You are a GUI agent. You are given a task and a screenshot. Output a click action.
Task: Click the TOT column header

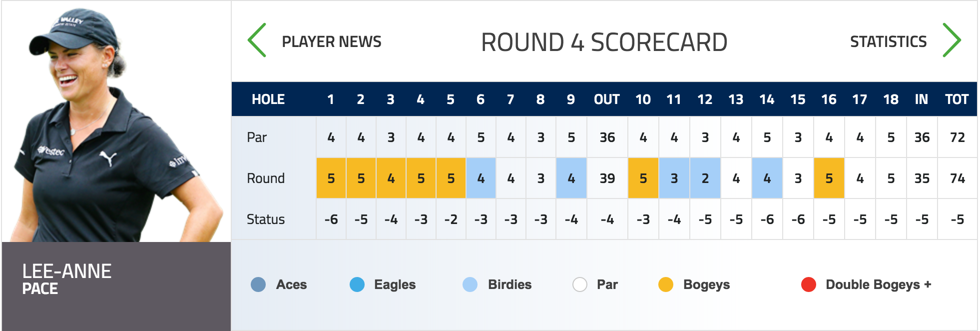tap(957, 99)
